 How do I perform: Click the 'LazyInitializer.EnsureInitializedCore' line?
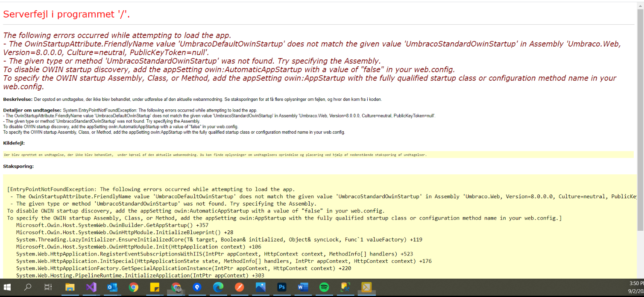(219, 240)
